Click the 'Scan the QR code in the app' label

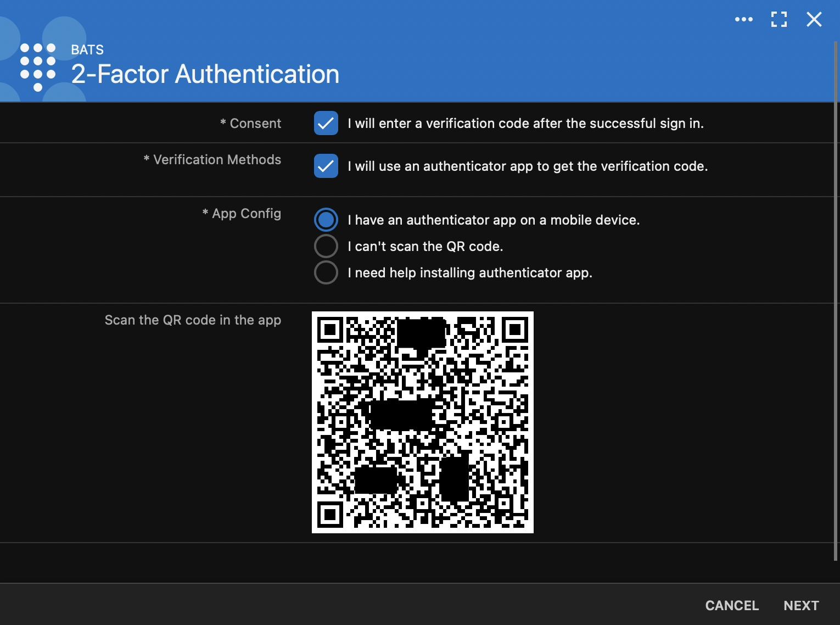pyautogui.click(x=193, y=320)
